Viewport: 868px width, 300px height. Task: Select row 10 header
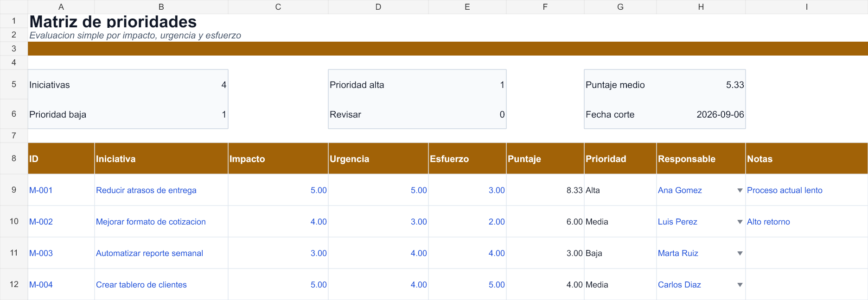pos(14,221)
